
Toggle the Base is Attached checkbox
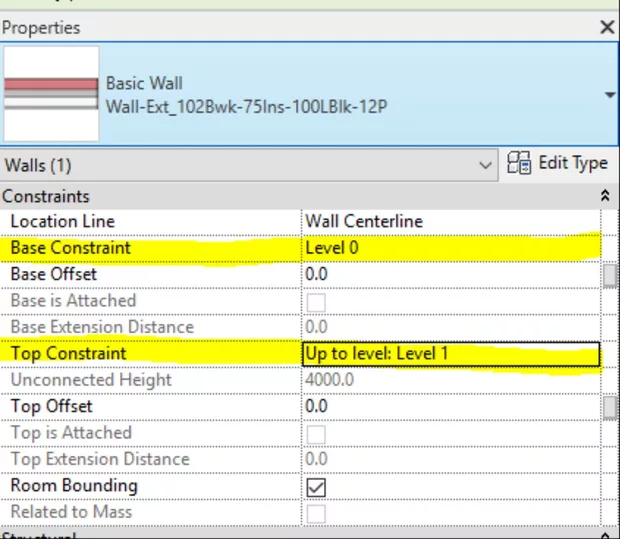317,301
